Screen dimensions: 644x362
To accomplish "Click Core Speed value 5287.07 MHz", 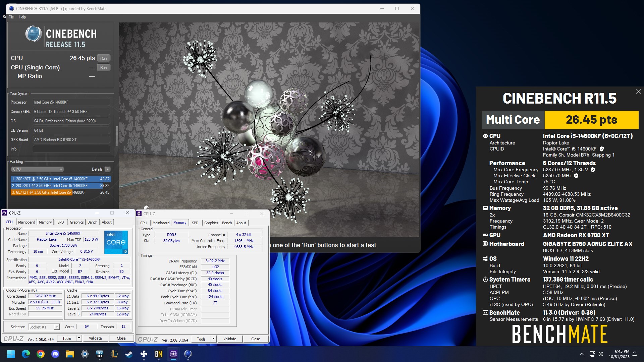I will tap(45, 296).
